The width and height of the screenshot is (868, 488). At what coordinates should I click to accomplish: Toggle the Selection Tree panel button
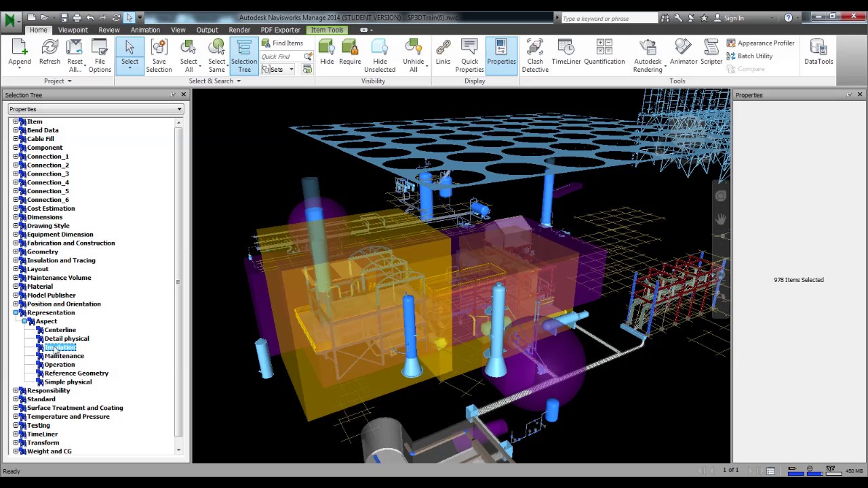coord(244,56)
